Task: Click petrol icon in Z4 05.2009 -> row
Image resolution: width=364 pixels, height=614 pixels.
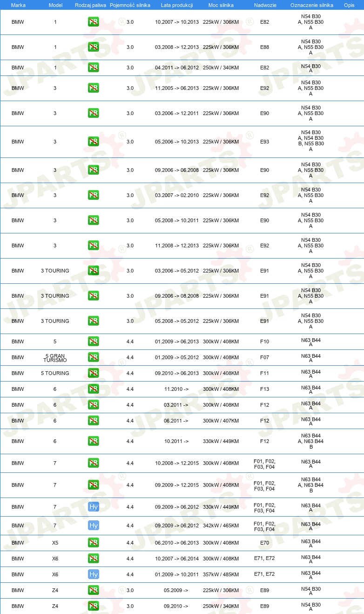Action: click(93, 590)
